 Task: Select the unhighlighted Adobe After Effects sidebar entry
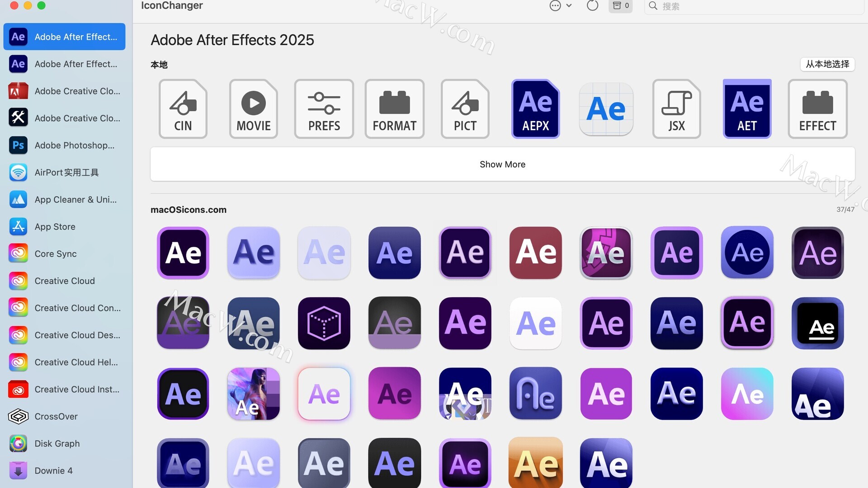(x=64, y=64)
